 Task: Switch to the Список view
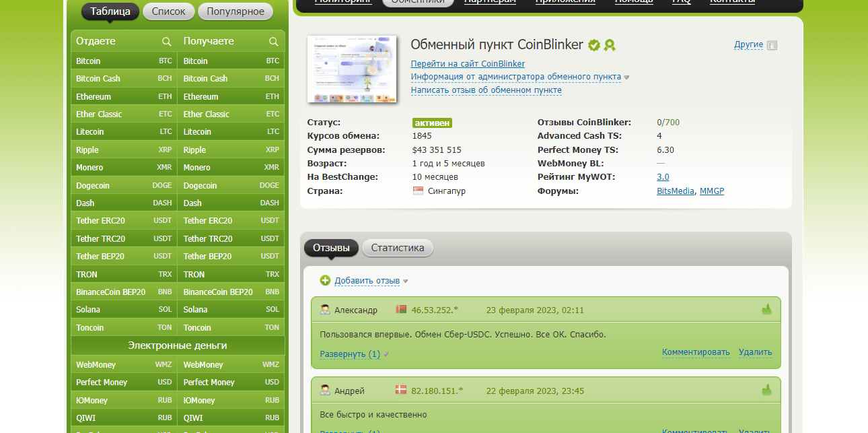(x=168, y=11)
